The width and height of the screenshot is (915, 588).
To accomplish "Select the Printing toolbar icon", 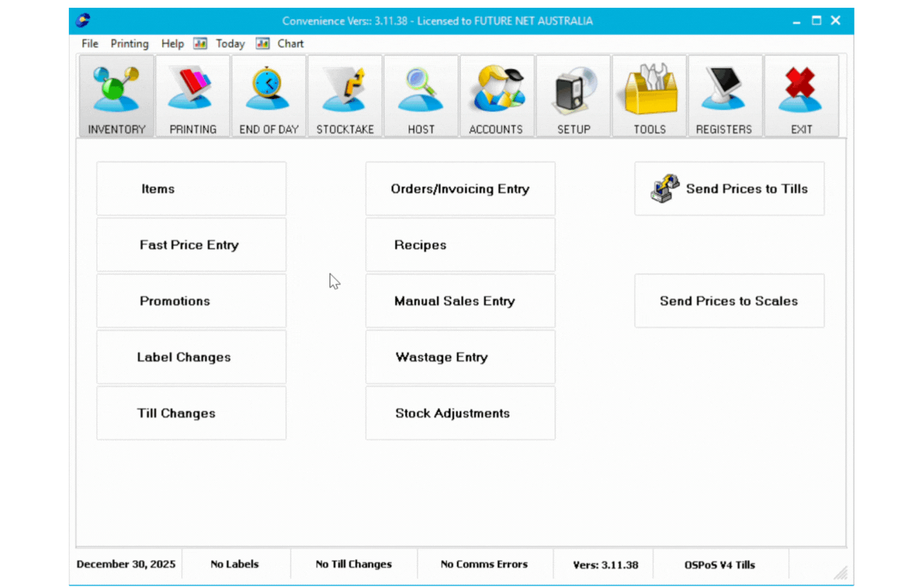I will point(193,96).
